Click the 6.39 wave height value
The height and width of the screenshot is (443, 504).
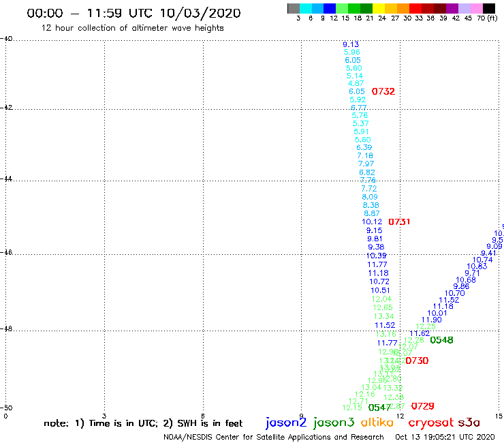(x=364, y=147)
